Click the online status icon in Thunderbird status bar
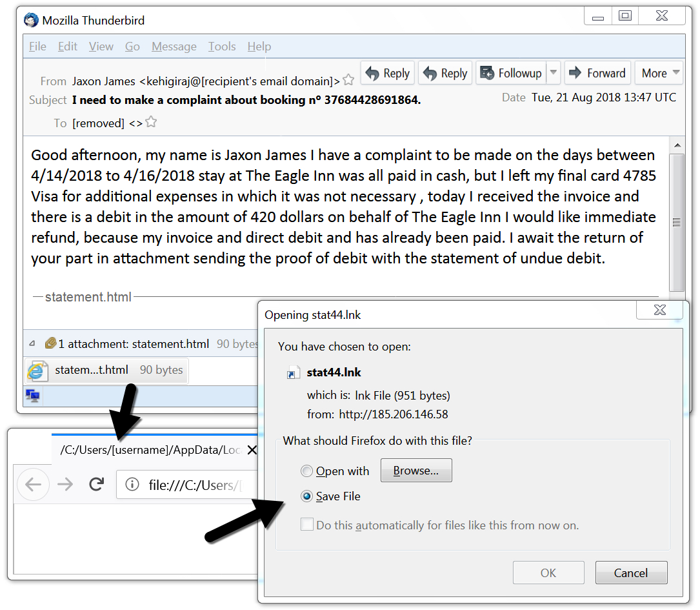Screen dimensions: 700x610 tap(33, 396)
